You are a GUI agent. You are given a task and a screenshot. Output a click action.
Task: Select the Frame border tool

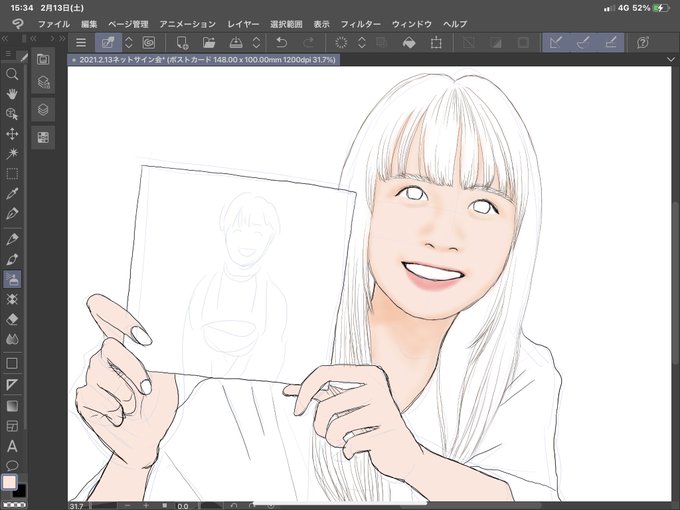pos(12,426)
